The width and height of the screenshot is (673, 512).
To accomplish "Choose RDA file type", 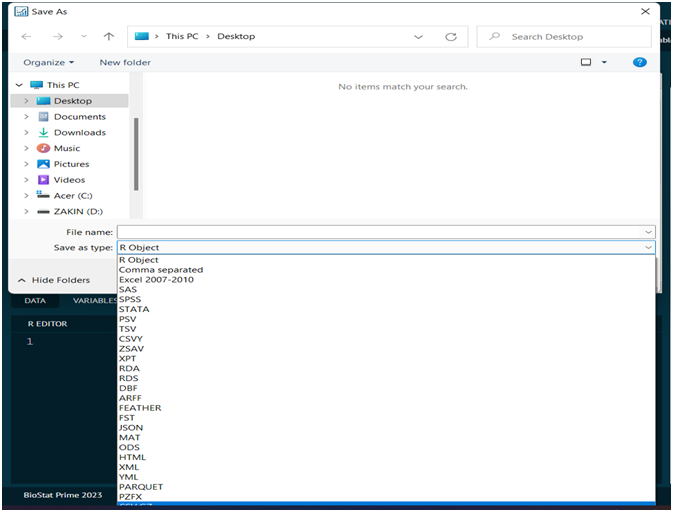I will [x=386, y=369].
